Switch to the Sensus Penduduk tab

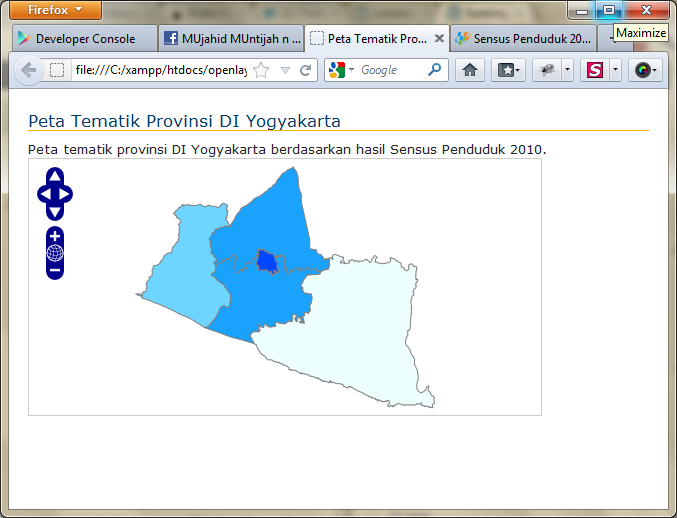tap(522, 39)
